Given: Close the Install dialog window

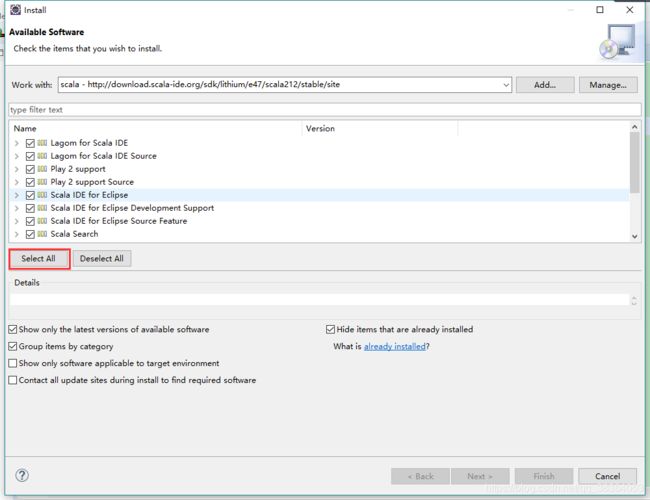Looking at the screenshot, I should coord(630,10).
